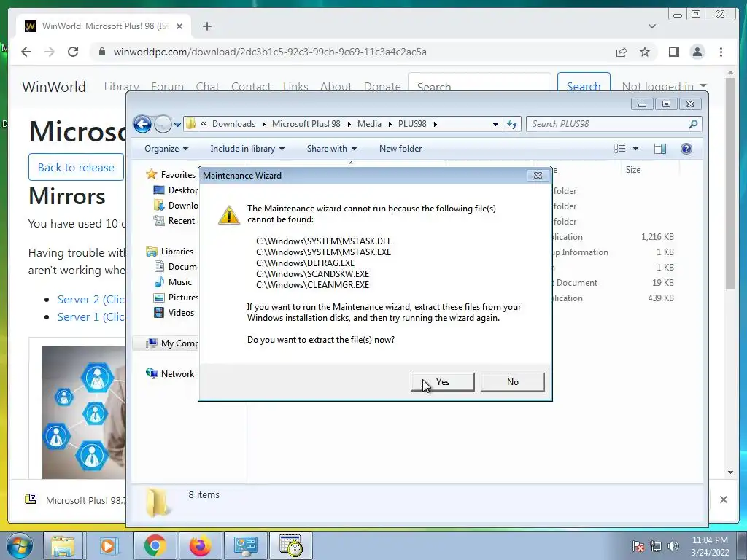
Task: Open the Not logged in dropdown
Action: 664,86
